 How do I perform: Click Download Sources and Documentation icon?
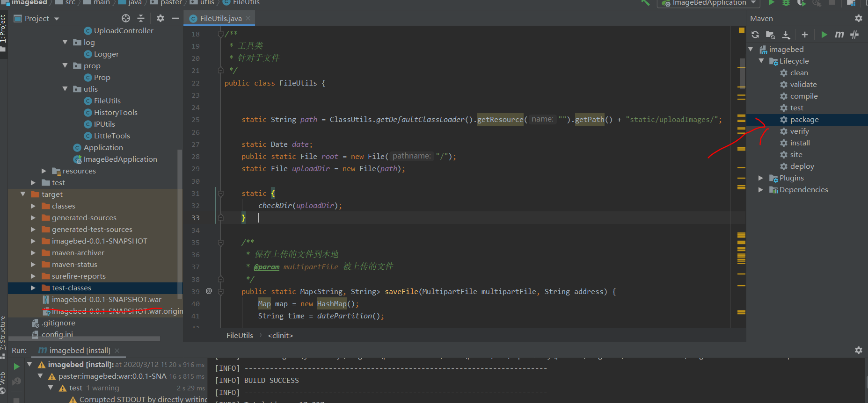786,35
